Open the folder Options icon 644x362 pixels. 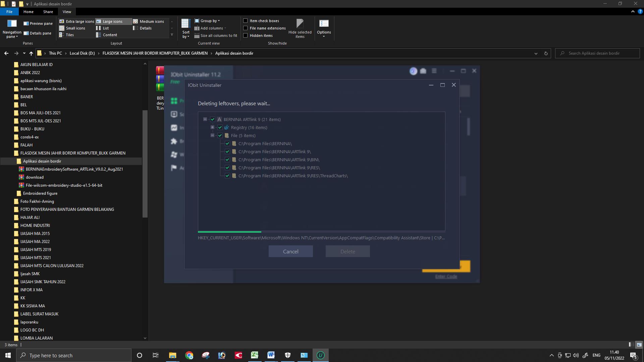pyautogui.click(x=324, y=24)
